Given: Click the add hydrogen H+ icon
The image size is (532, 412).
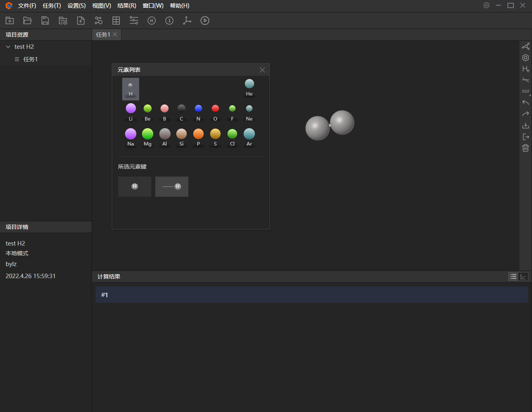Looking at the screenshot, I should tap(526, 69).
